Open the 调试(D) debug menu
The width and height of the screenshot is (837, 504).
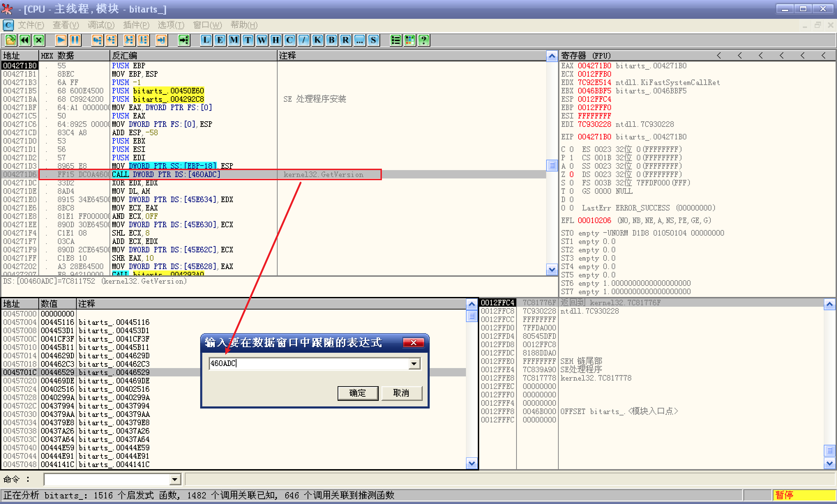[x=101, y=25]
